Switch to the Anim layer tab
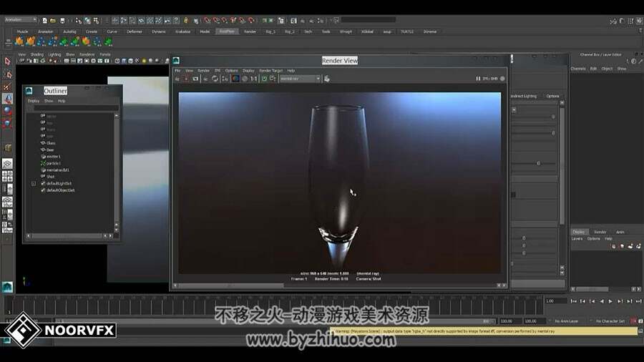 (620, 232)
